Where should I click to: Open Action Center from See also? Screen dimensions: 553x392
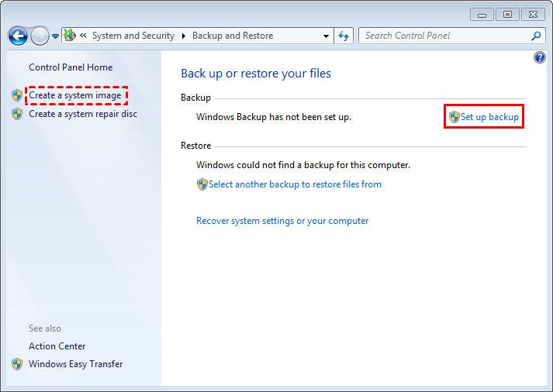point(57,346)
